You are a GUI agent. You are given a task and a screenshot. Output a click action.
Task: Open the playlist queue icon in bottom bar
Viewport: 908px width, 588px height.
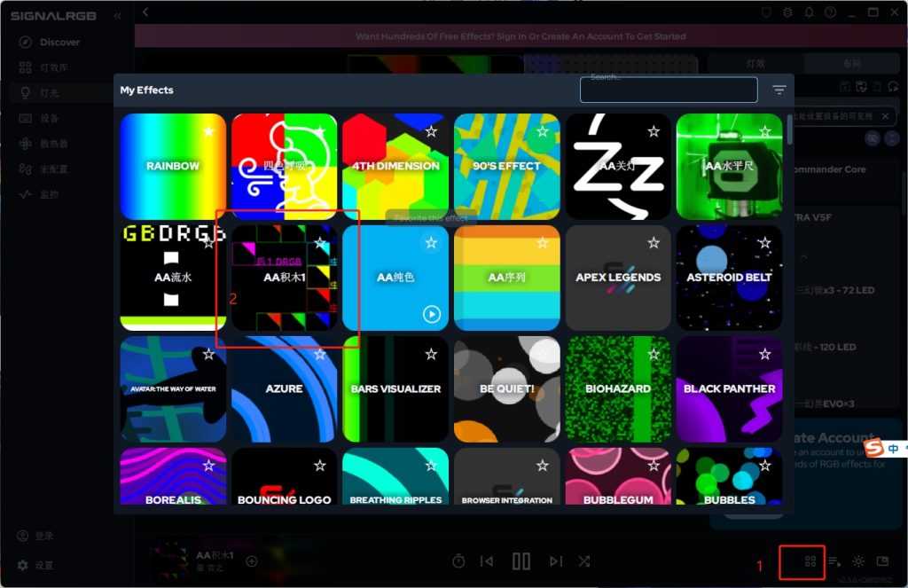coord(834,561)
